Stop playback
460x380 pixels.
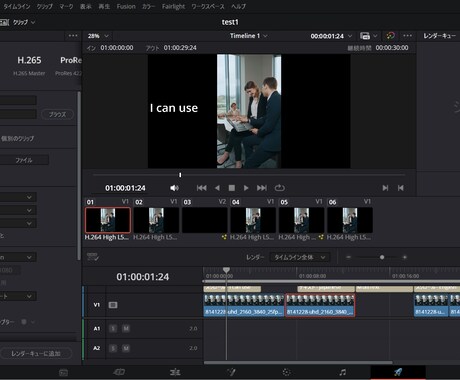click(x=232, y=188)
